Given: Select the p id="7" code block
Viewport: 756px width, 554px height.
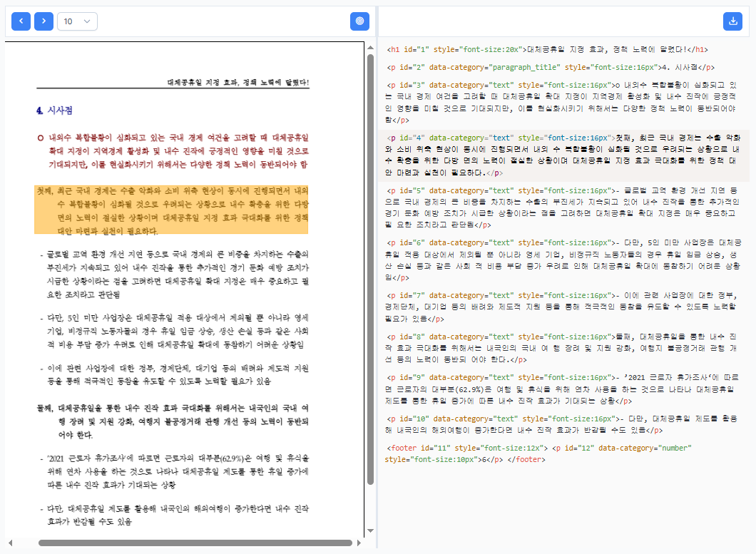Looking at the screenshot, I should [x=562, y=307].
